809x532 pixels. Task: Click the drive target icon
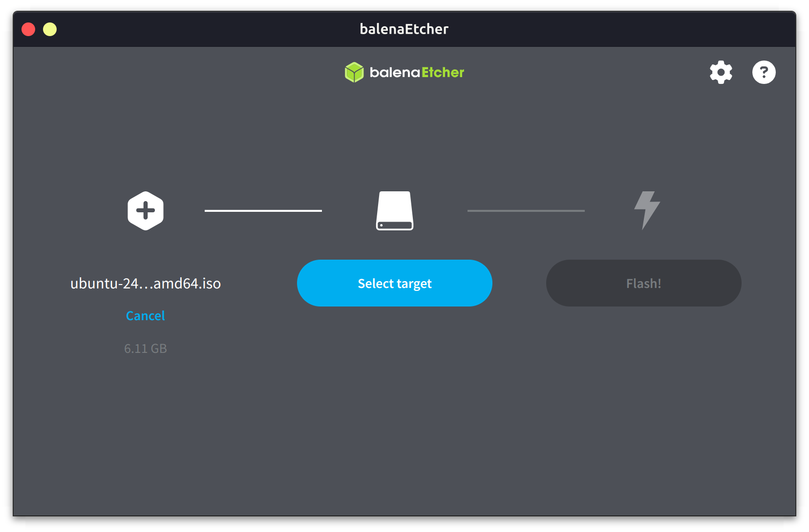(395, 211)
